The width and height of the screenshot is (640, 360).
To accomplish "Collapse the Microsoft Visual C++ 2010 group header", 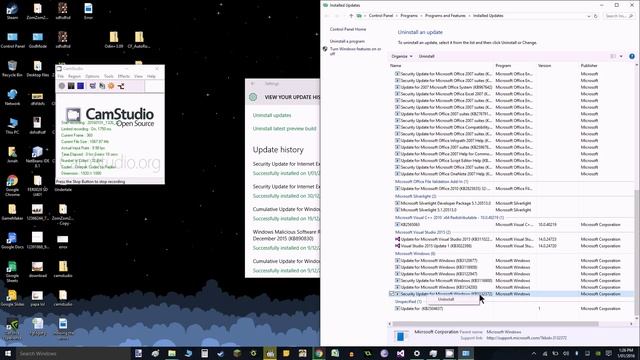I will (x=449, y=218).
